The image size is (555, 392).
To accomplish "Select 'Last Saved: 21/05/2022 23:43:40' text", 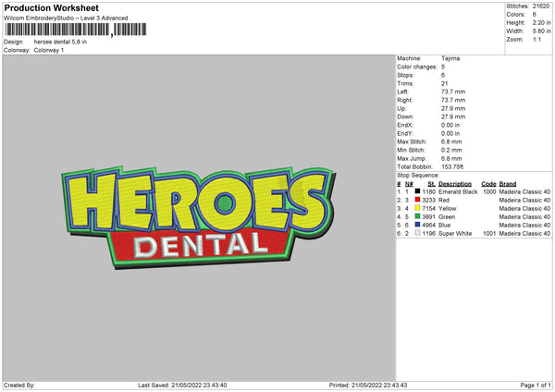I will click(x=182, y=385).
